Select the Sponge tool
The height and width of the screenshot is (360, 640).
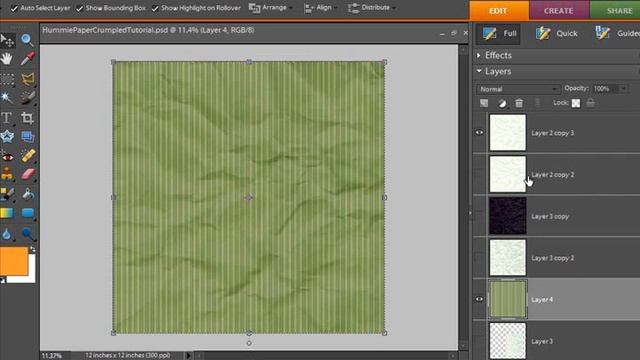[x=28, y=234]
